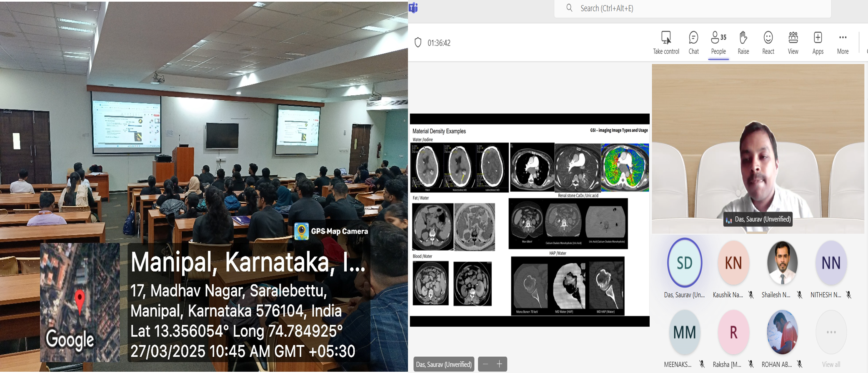The height and width of the screenshot is (373, 868).
Task: Select the SD participant avatar
Action: click(x=684, y=263)
